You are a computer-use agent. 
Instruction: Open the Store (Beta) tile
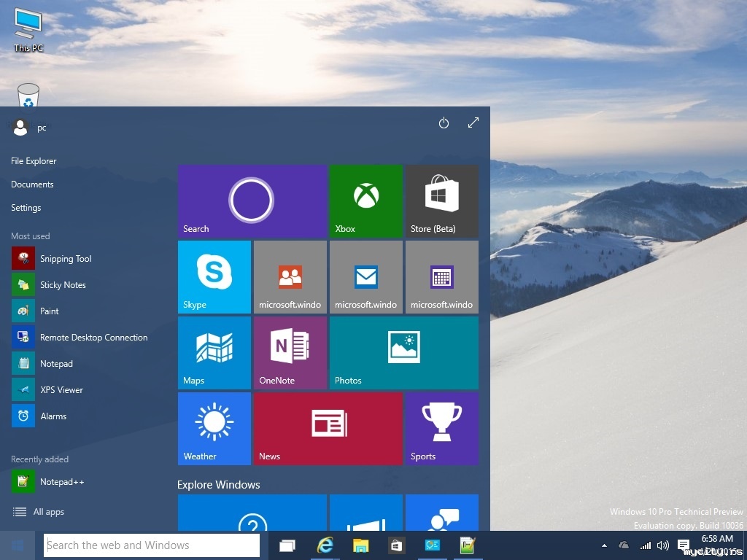(x=441, y=201)
